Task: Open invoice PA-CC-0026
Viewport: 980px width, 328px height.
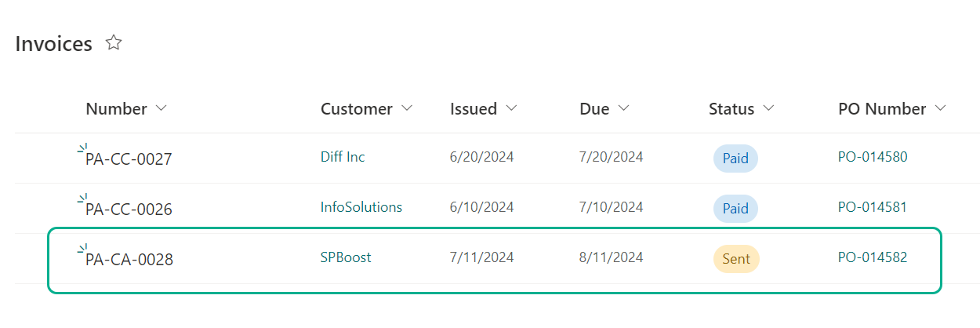Action: (x=129, y=210)
